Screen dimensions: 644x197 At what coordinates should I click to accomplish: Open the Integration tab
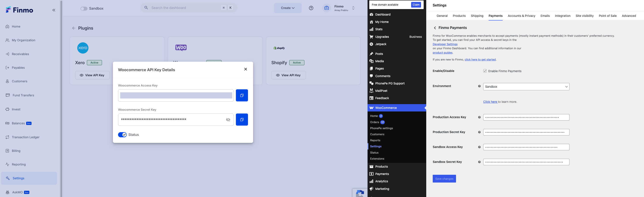tap(562, 16)
